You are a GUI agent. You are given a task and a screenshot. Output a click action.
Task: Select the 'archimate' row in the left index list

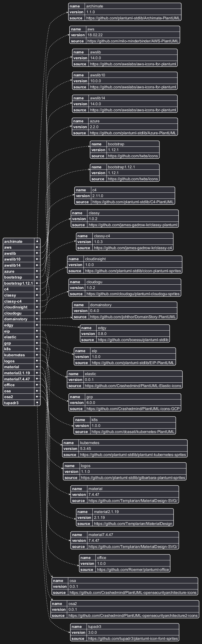tap(22, 241)
